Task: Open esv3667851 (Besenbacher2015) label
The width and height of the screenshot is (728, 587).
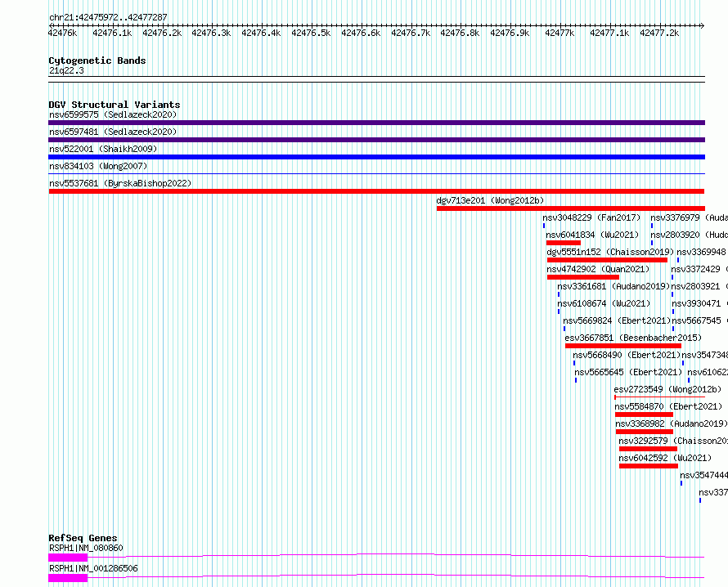Action: [x=633, y=338]
